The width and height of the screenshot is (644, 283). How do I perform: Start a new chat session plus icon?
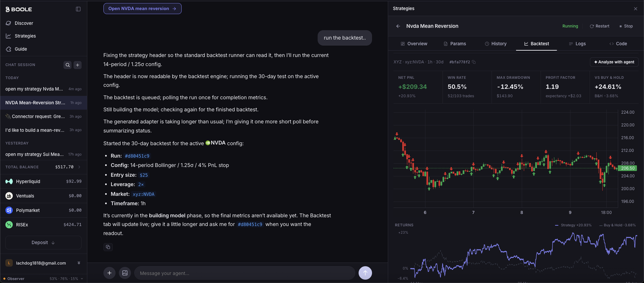(x=77, y=65)
